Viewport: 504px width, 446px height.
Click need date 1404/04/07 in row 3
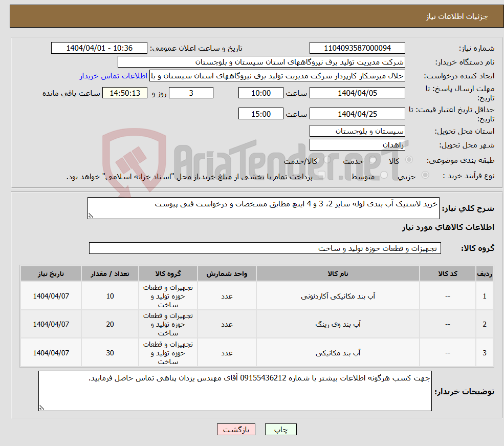pos(51,353)
